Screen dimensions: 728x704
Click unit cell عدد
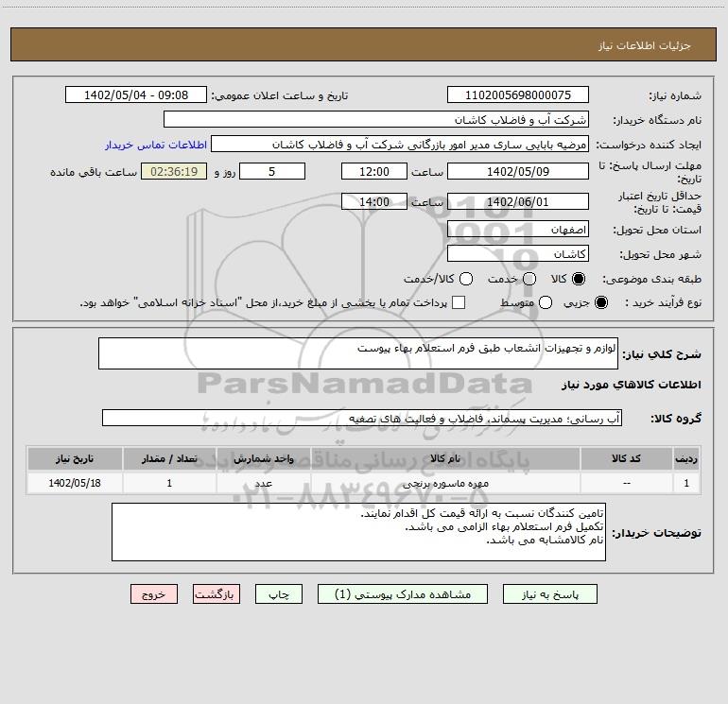(x=263, y=483)
